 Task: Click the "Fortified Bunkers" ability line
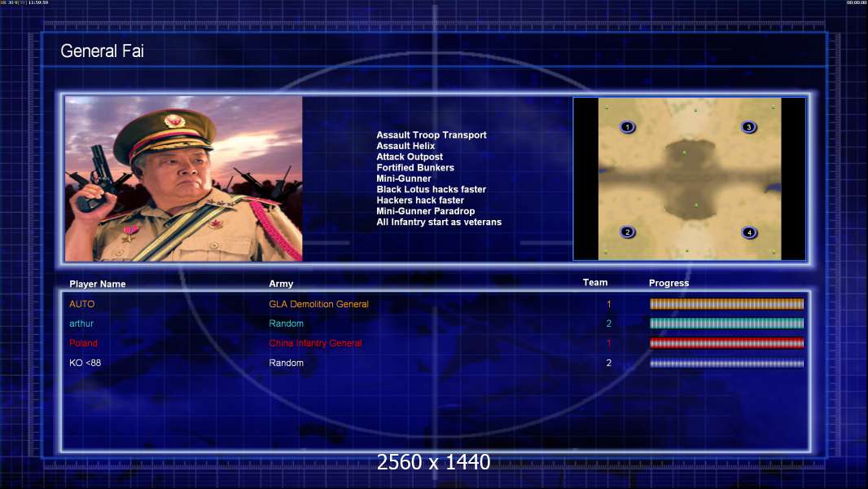click(415, 168)
